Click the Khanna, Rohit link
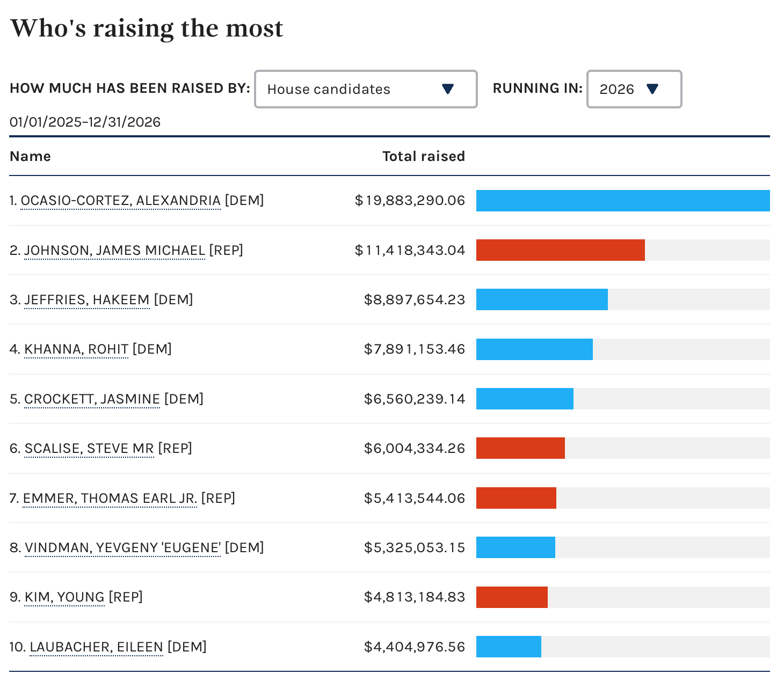 (76, 349)
